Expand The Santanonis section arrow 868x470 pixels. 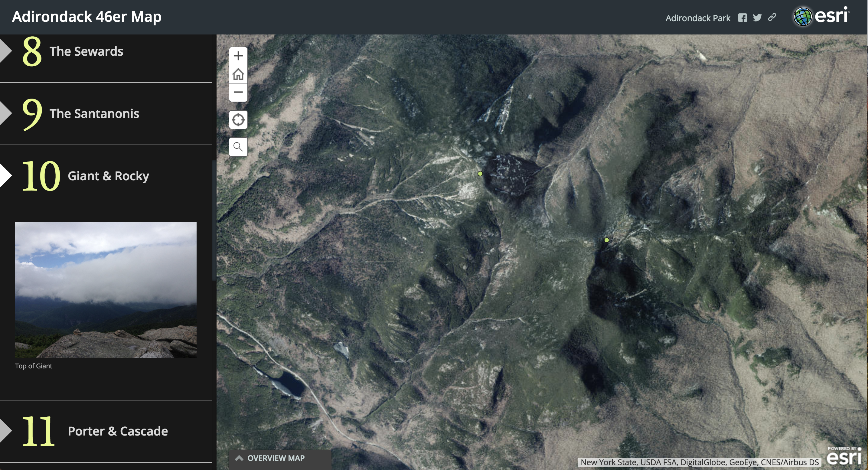pyautogui.click(x=5, y=113)
